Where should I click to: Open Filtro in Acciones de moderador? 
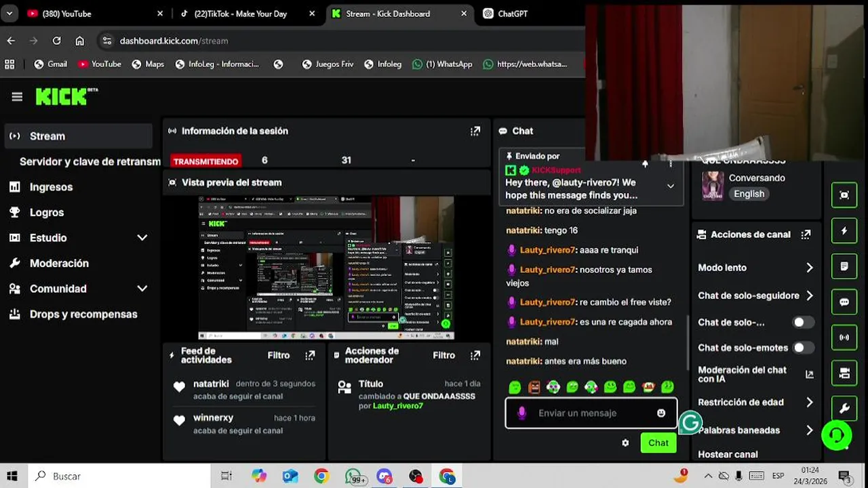tap(444, 355)
